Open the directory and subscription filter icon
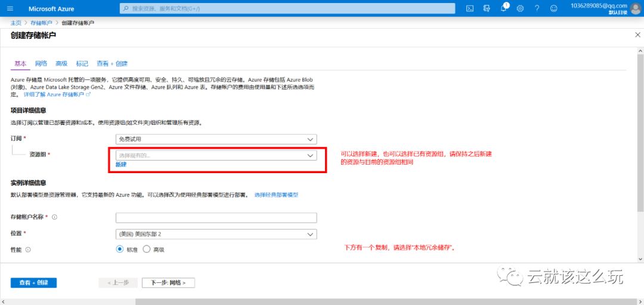 [x=487, y=8]
